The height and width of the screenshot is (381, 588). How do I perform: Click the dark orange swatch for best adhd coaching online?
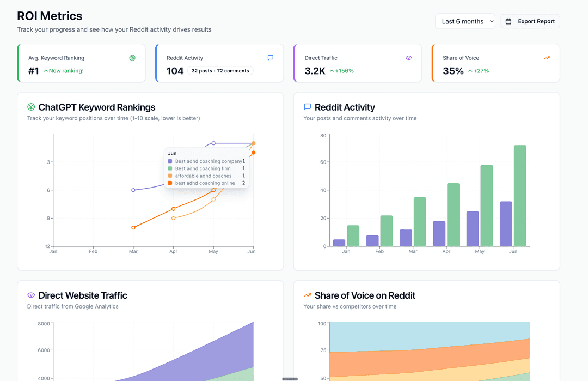coord(170,183)
